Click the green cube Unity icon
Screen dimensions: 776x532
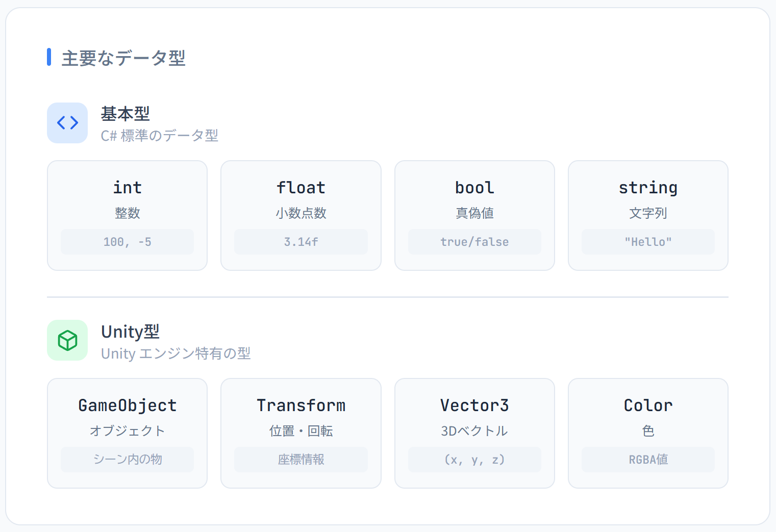(67, 340)
